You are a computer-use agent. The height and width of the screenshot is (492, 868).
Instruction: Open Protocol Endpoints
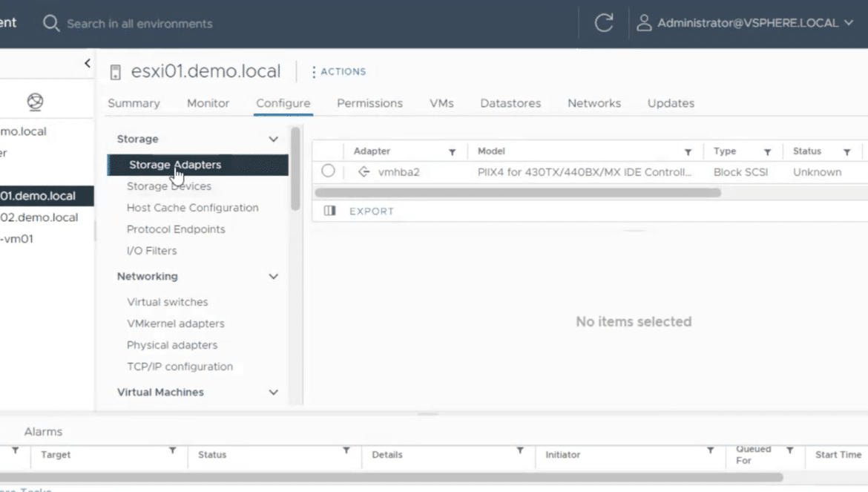point(176,229)
